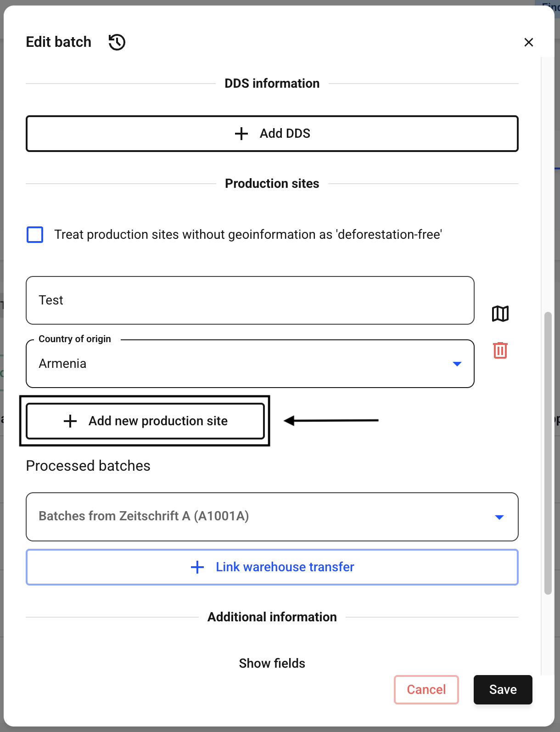Open the map icon for Test site

[500, 314]
